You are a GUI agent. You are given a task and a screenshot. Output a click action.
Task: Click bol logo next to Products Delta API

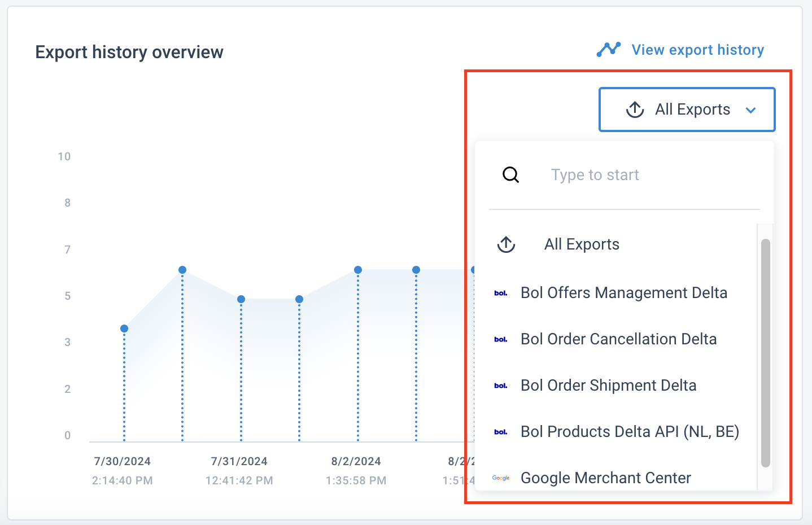[501, 432]
